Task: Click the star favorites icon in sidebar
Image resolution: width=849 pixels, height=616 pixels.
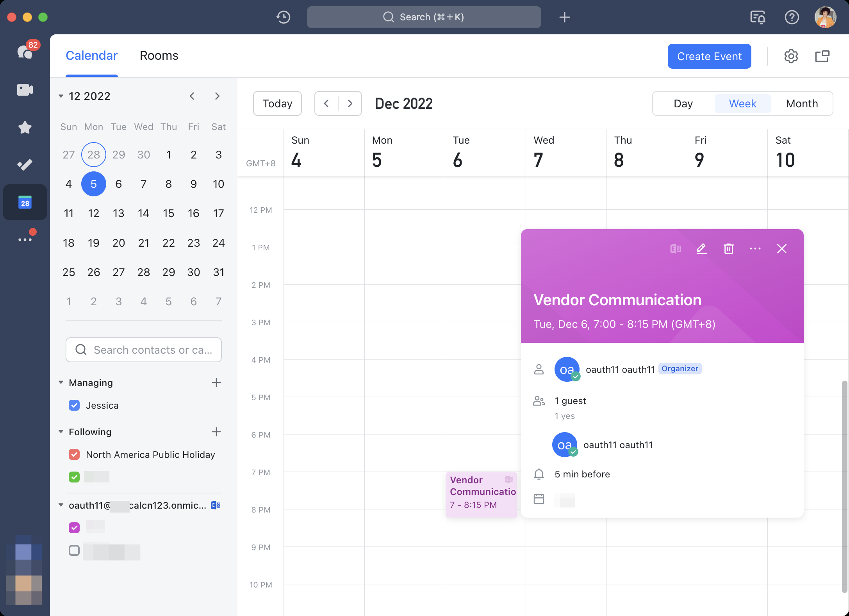Action: coord(25,127)
